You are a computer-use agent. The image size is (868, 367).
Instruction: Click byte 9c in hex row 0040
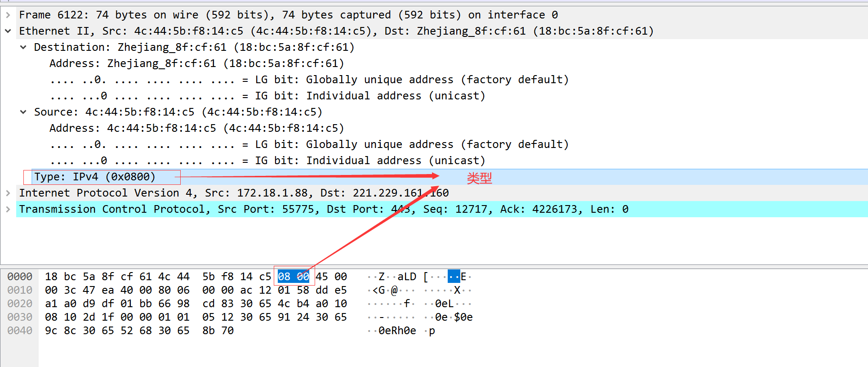pyautogui.click(x=51, y=331)
